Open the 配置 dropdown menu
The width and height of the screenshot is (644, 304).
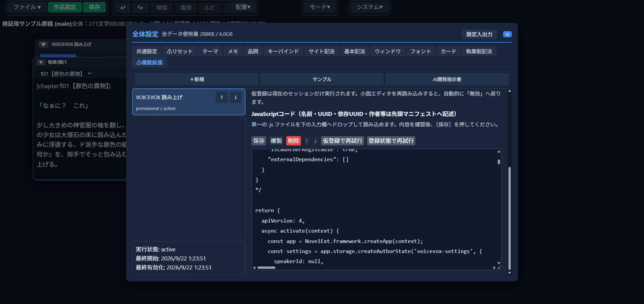coord(243,7)
